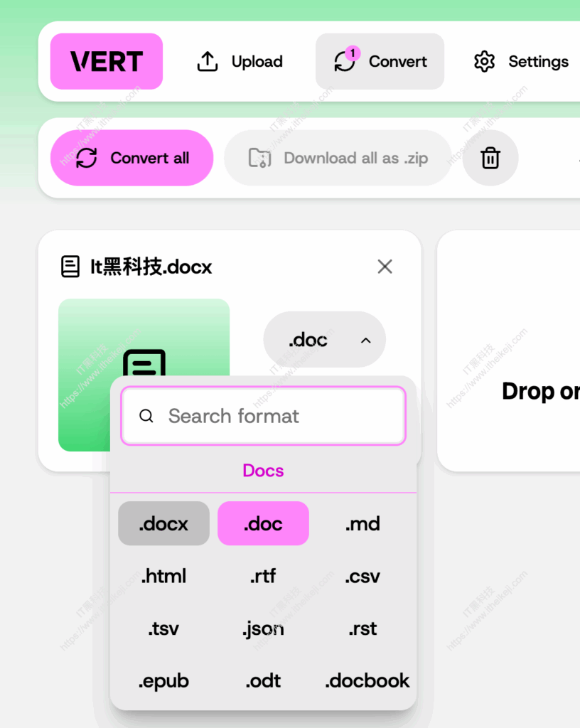This screenshot has height=728, width=580.
Task: Select the Convert all circular arrows icon
Action: point(87,158)
